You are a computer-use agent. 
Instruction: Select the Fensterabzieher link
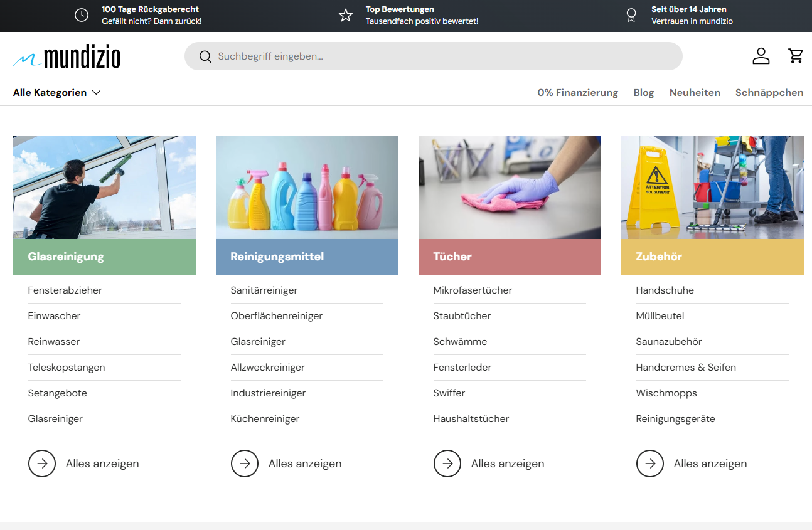(65, 290)
